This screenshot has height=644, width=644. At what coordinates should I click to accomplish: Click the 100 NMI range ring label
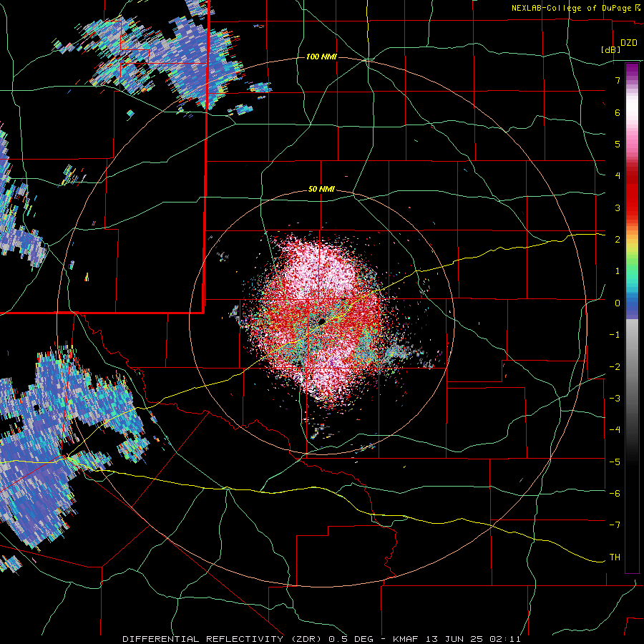pyautogui.click(x=321, y=57)
